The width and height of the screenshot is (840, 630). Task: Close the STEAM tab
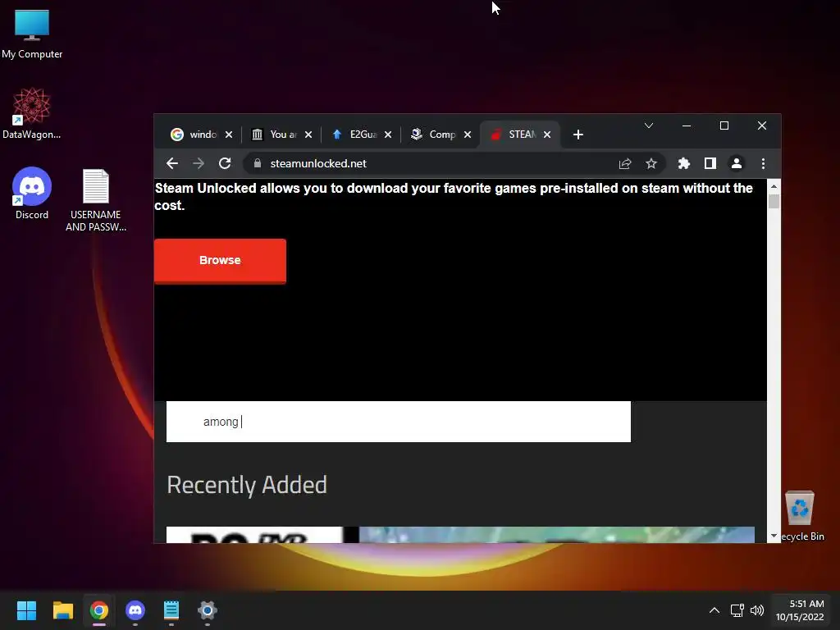(x=547, y=135)
